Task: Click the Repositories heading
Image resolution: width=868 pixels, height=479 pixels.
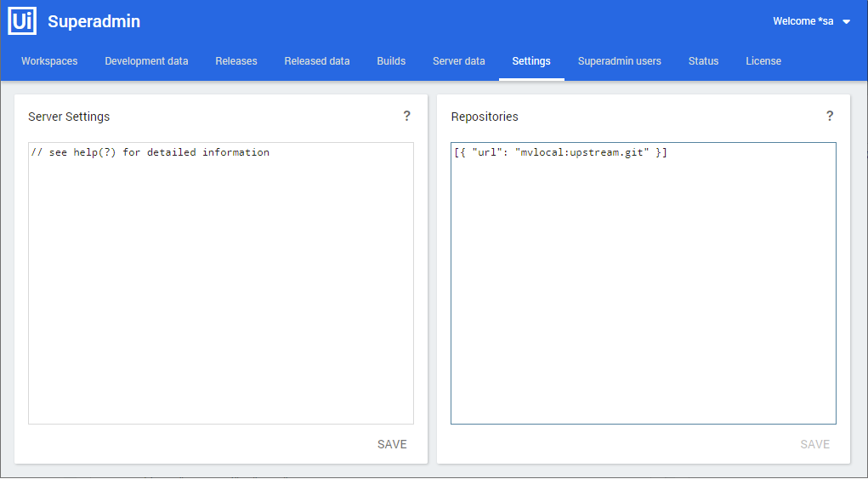Action: 485,117
